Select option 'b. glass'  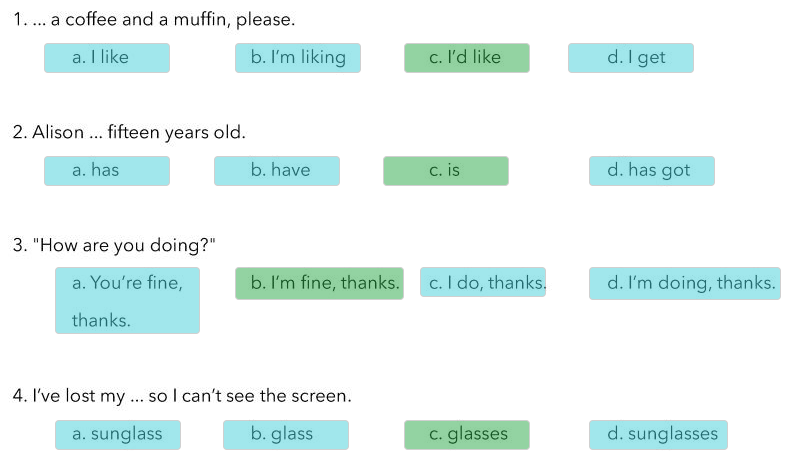286,435
